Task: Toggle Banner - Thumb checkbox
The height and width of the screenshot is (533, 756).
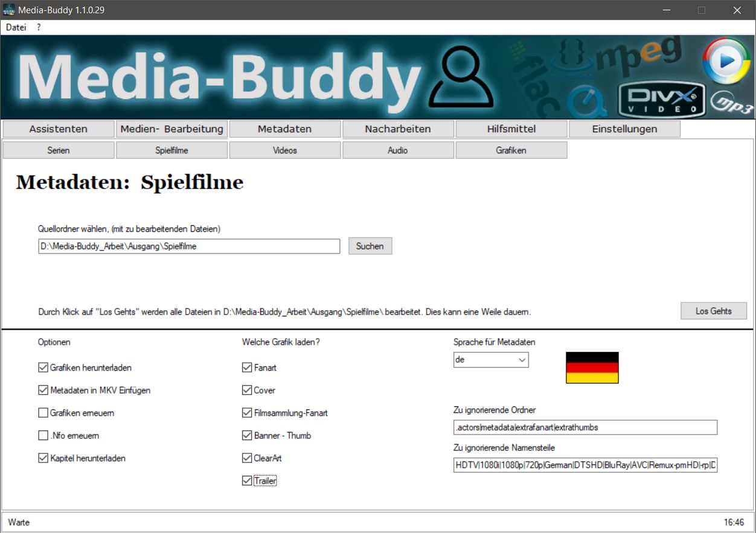Action: [247, 435]
